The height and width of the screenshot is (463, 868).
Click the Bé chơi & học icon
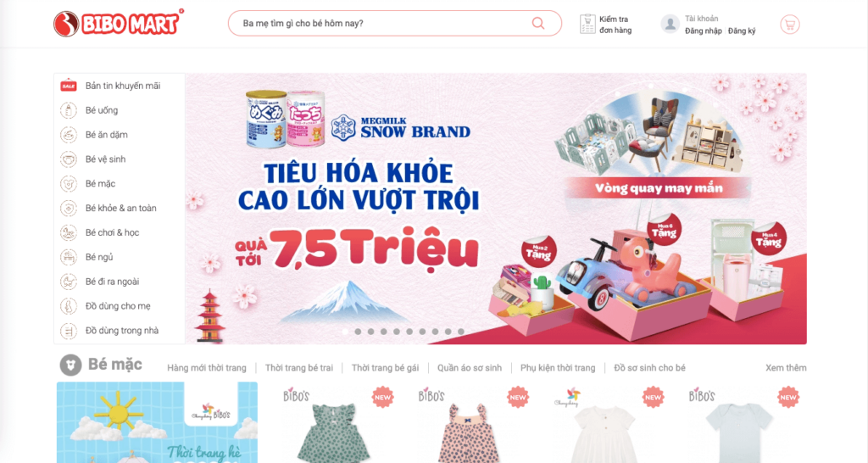click(x=69, y=232)
